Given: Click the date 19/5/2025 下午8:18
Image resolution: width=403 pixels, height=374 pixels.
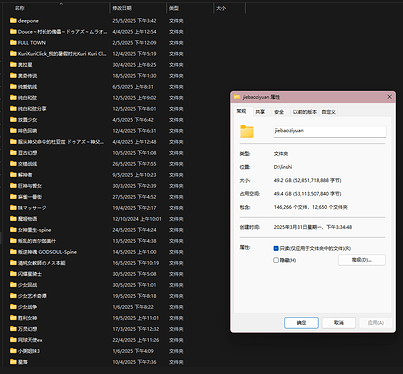Looking at the screenshot, I should point(134,296).
